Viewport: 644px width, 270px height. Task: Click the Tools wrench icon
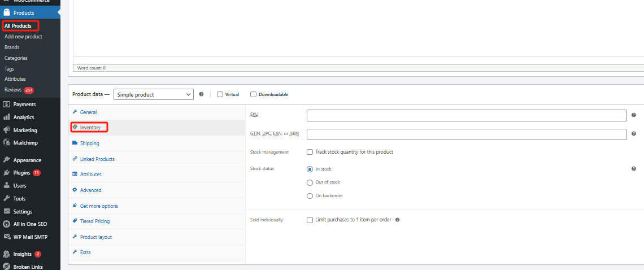tap(7, 198)
